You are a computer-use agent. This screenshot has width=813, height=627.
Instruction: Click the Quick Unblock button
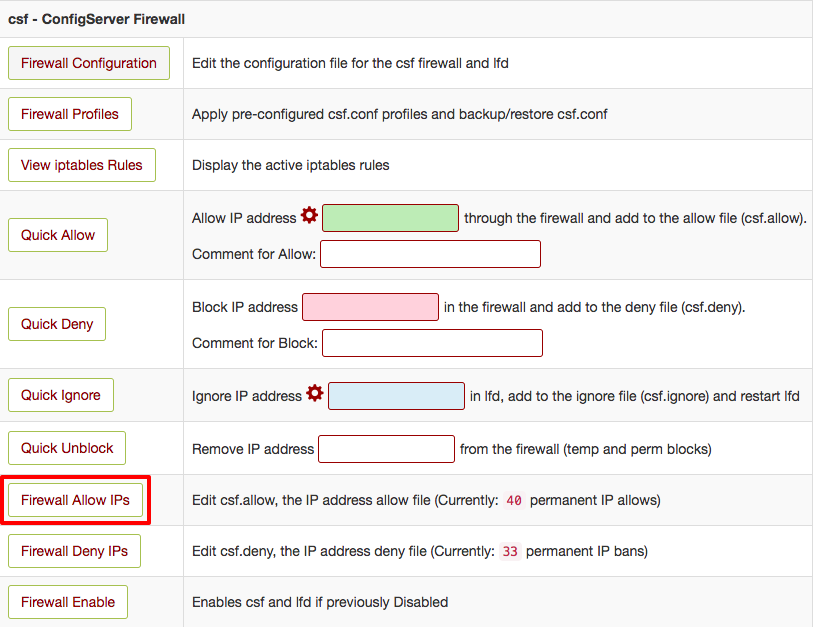pyautogui.click(x=68, y=448)
